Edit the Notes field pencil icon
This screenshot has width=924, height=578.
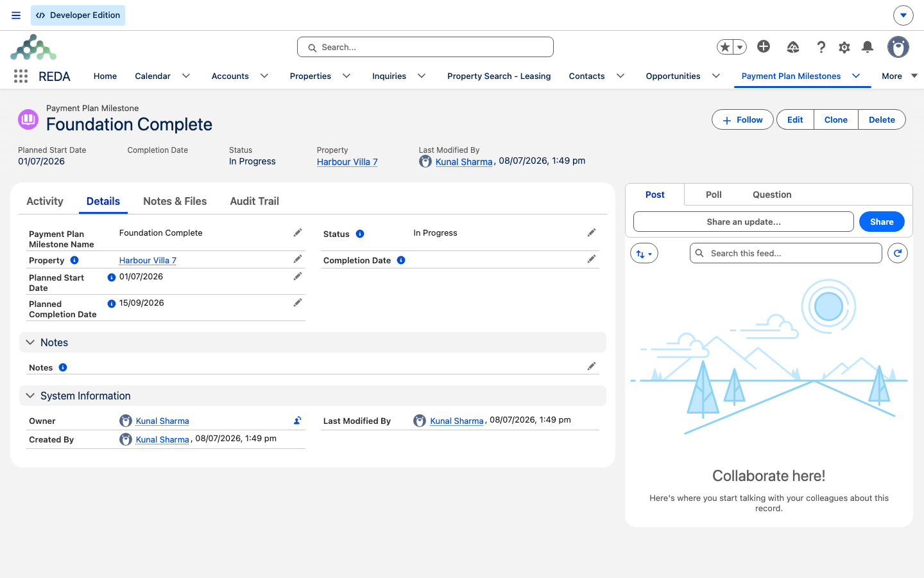(592, 366)
